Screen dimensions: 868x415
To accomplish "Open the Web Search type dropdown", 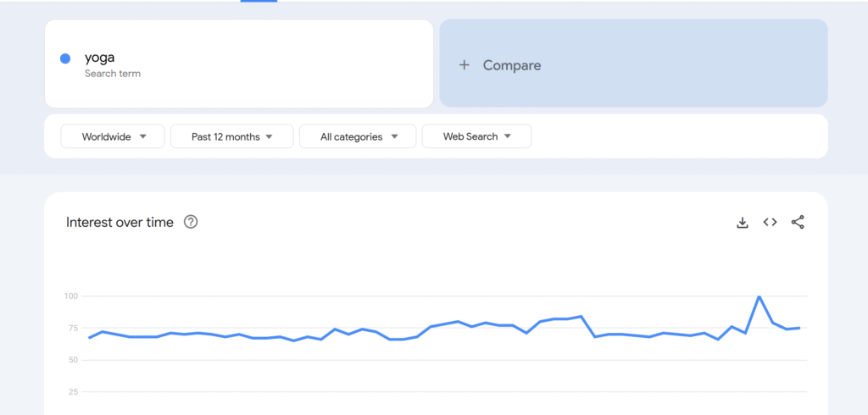I will [476, 136].
